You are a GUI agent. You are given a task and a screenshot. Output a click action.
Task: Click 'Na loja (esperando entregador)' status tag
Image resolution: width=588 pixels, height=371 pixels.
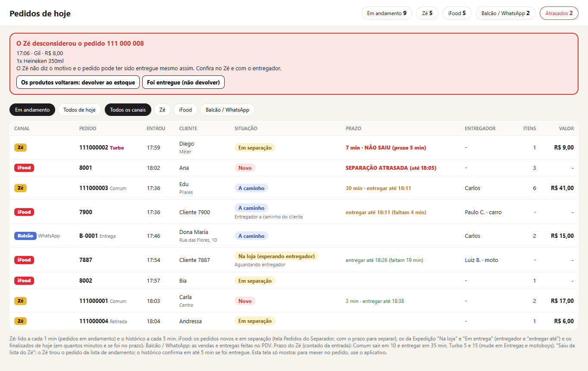click(x=276, y=256)
